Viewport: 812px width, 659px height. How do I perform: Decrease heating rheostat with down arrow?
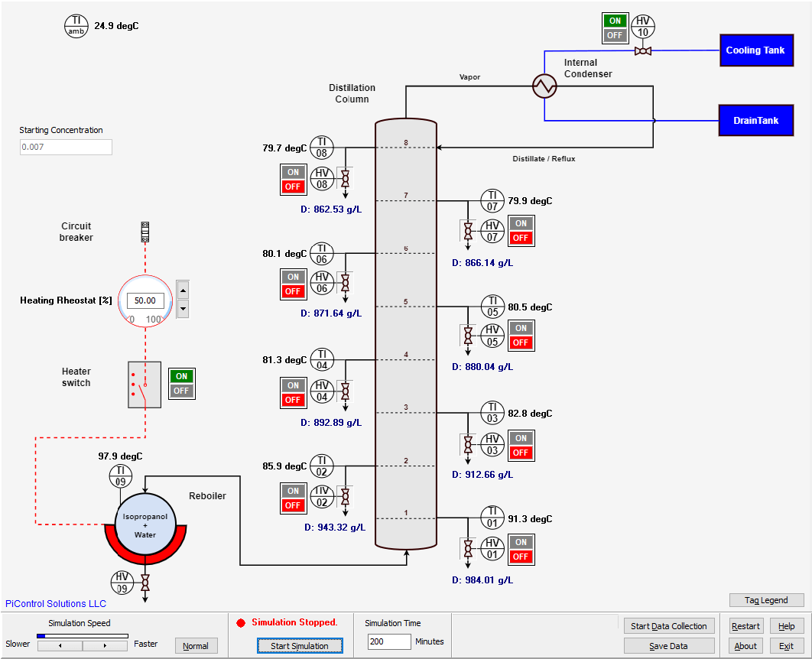coord(183,308)
